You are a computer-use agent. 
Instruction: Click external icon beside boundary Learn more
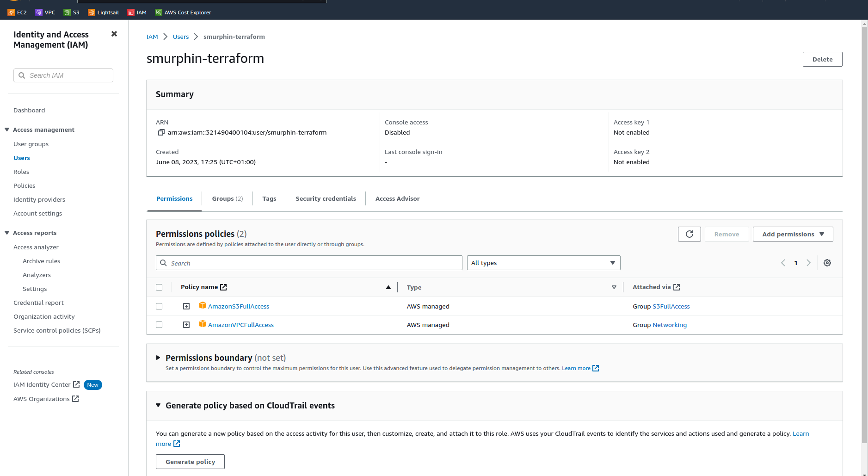(x=596, y=368)
